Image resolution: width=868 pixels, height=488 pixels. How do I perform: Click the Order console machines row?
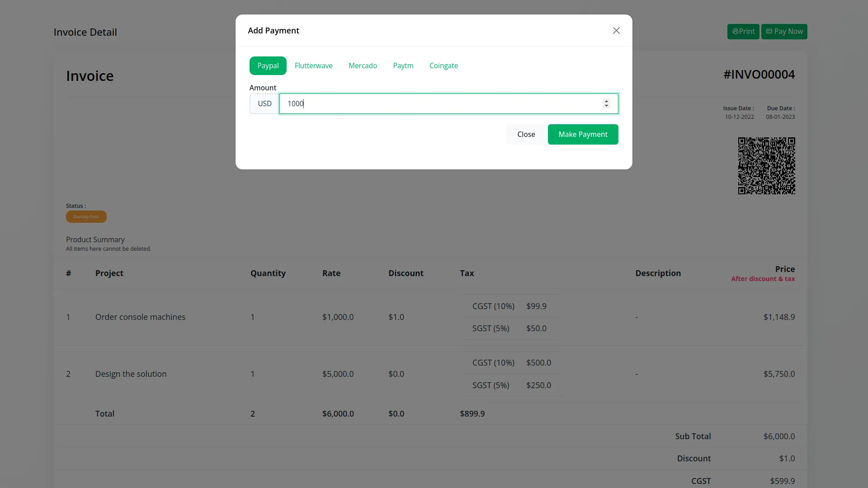tap(140, 317)
